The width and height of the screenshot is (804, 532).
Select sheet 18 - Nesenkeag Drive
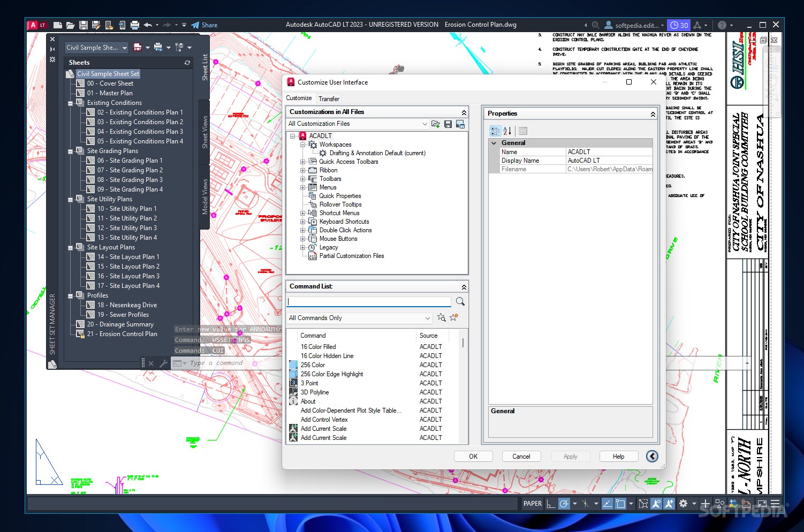point(127,305)
